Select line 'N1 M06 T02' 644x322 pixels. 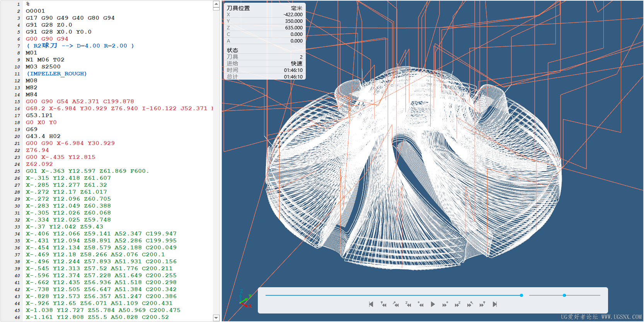tap(45, 60)
